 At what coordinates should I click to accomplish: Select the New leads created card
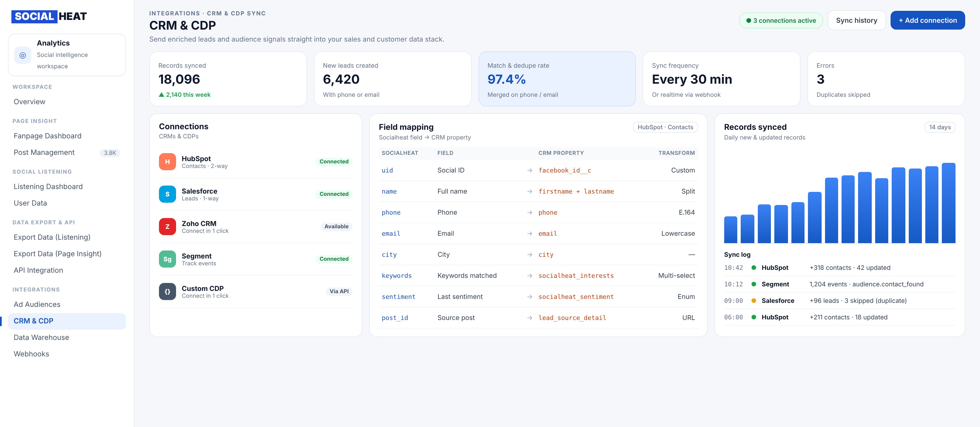pos(393,79)
